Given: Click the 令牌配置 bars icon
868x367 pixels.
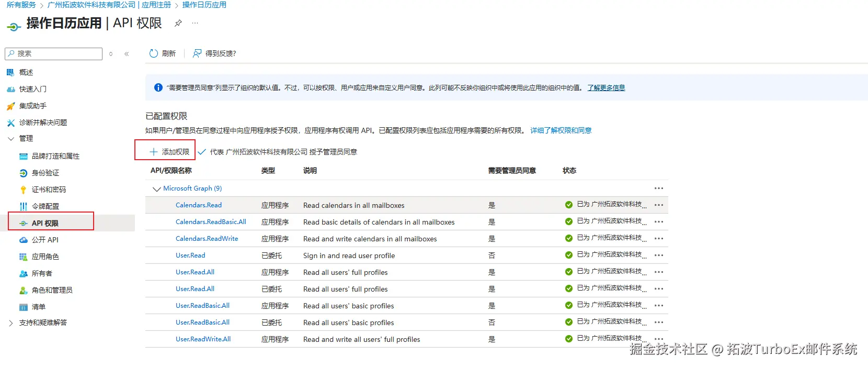Looking at the screenshot, I should pos(23,206).
